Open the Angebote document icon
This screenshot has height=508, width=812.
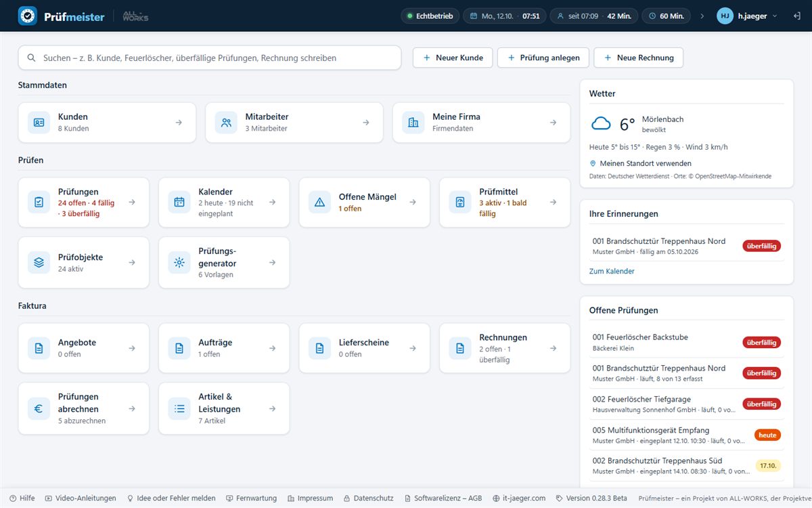39,348
